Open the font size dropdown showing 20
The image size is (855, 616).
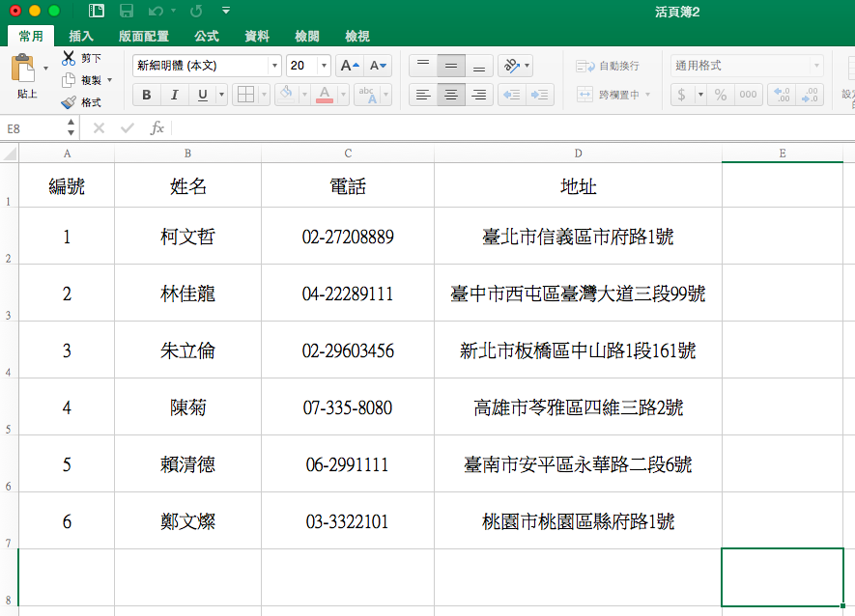point(324,66)
